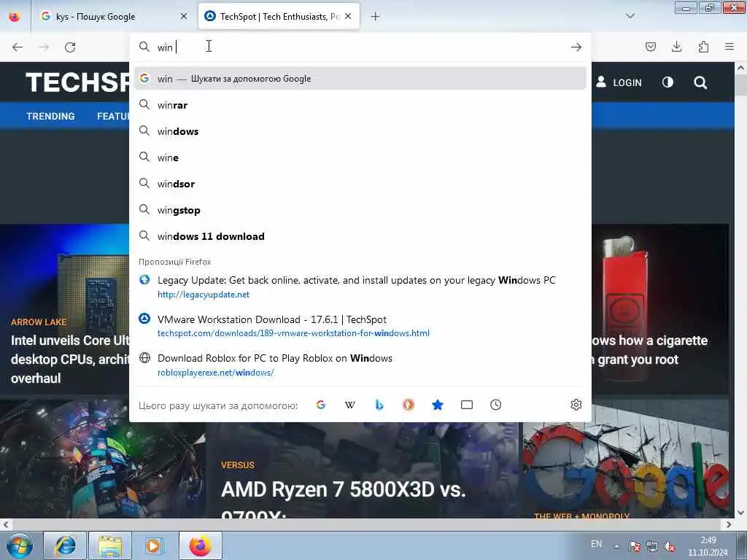Viewport: 747px width, 560px height.
Task: Open the Pocket save icon
Action: [650, 47]
